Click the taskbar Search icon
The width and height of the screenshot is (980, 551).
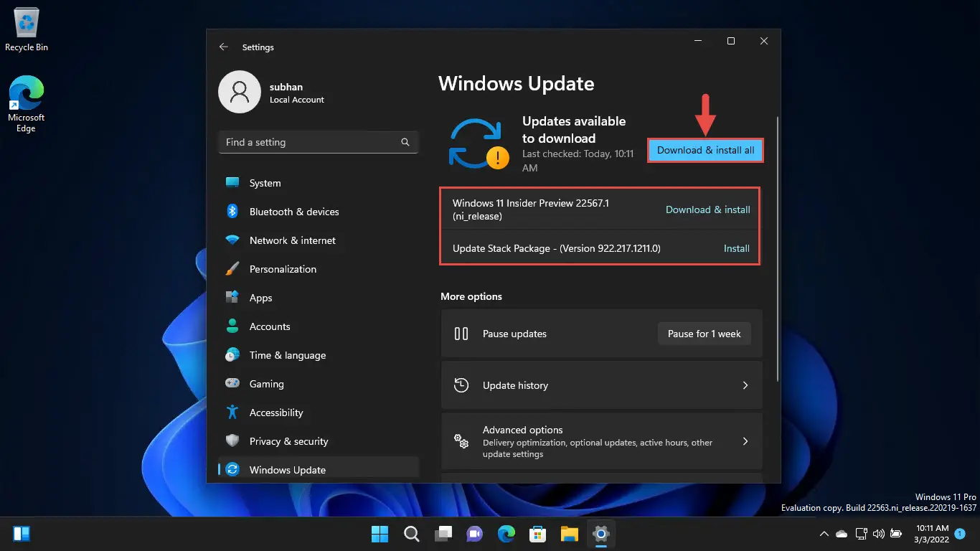click(x=411, y=534)
